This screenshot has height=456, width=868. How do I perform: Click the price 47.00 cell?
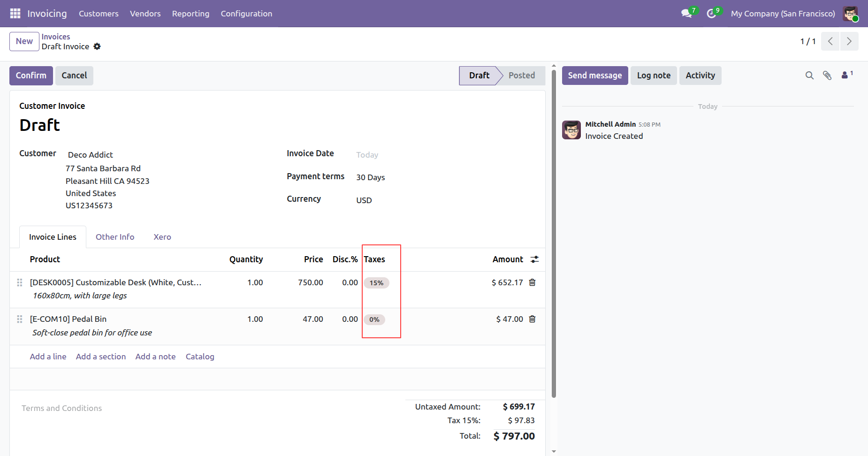tap(313, 319)
